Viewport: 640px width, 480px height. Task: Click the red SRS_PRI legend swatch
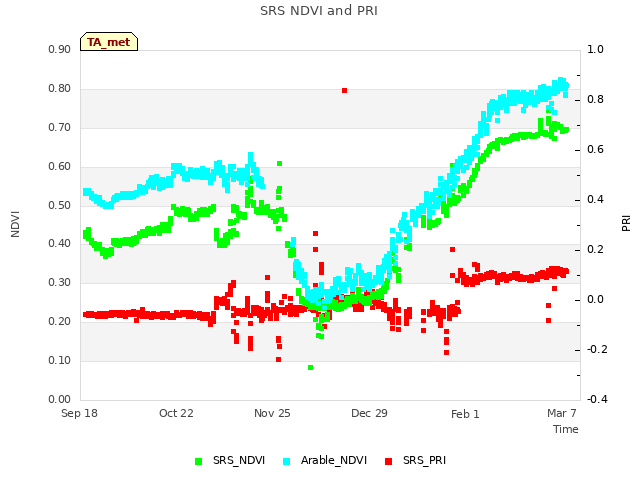[388, 461]
